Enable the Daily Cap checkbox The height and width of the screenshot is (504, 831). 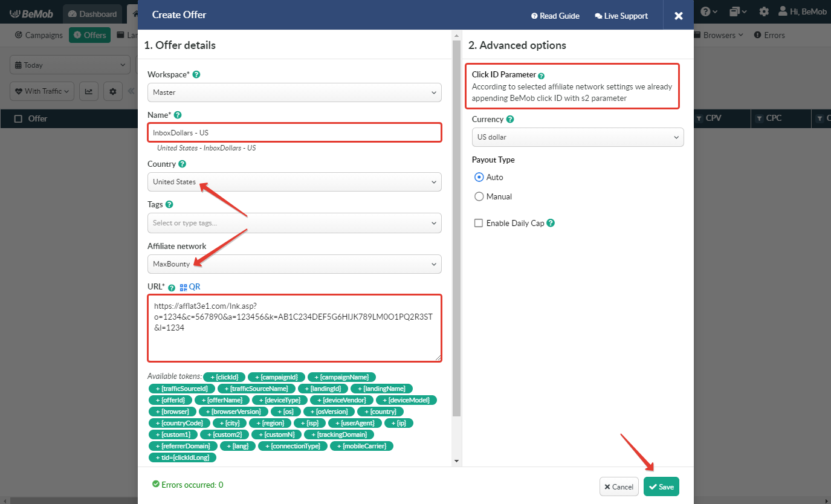[x=479, y=223]
